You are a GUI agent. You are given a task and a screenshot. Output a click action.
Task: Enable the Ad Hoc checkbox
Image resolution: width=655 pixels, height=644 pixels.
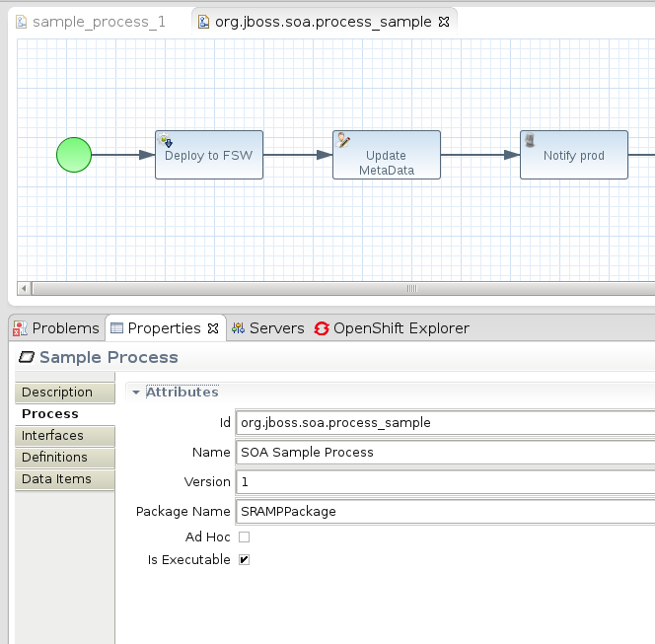point(245,537)
